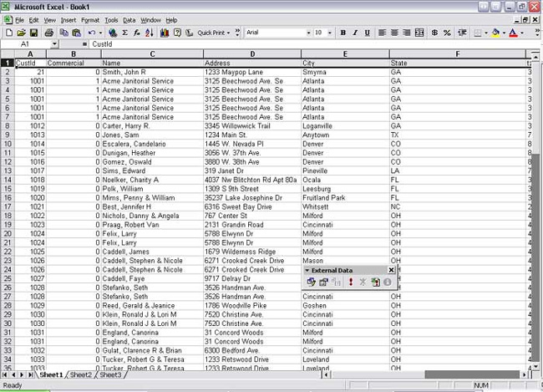Click the Currency Style dollar icon

(x=434, y=33)
